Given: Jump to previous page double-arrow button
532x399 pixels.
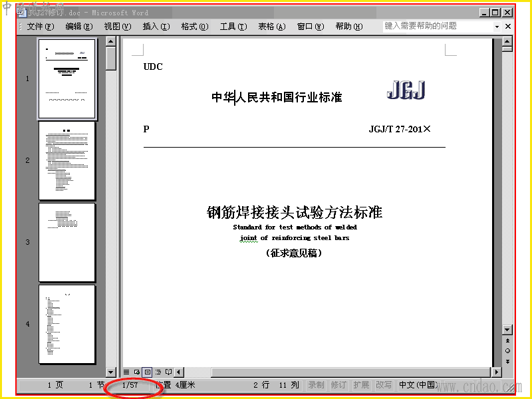Looking at the screenshot, I should click(507, 340).
